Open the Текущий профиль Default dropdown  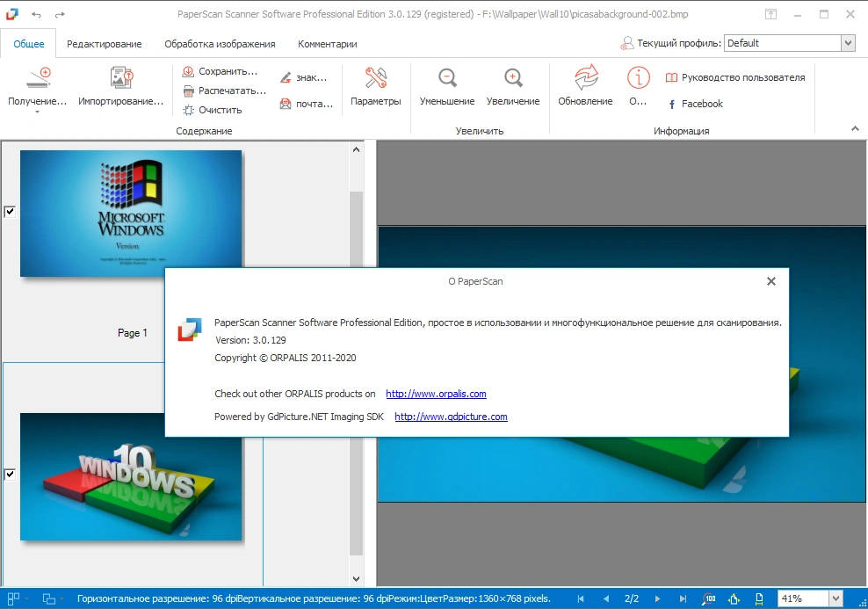(848, 43)
